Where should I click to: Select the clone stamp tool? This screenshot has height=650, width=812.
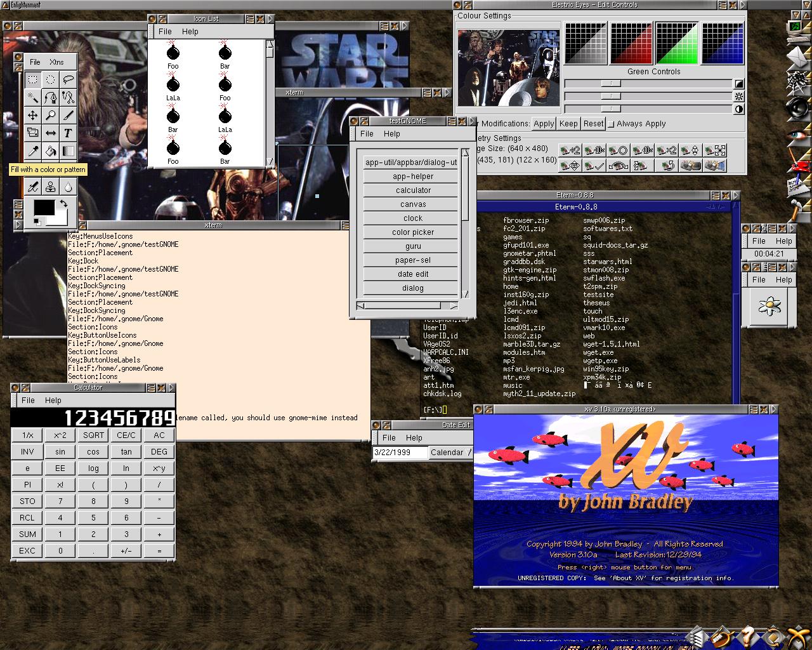[50, 187]
